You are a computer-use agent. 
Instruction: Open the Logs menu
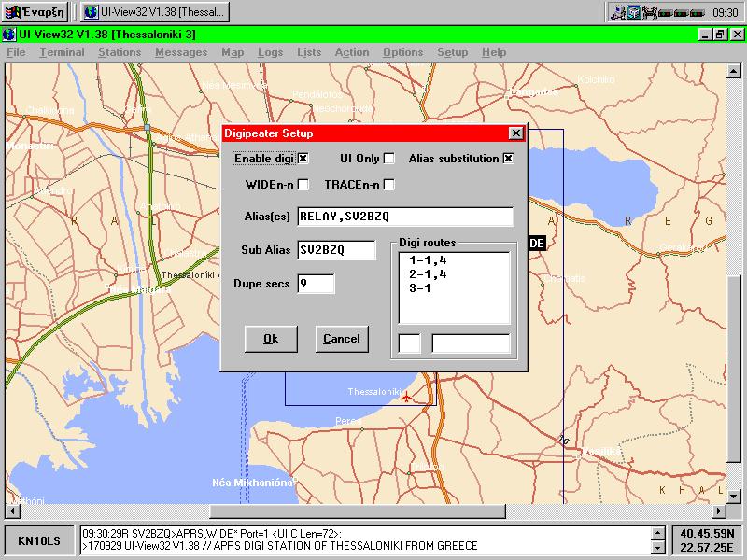(x=270, y=52)
